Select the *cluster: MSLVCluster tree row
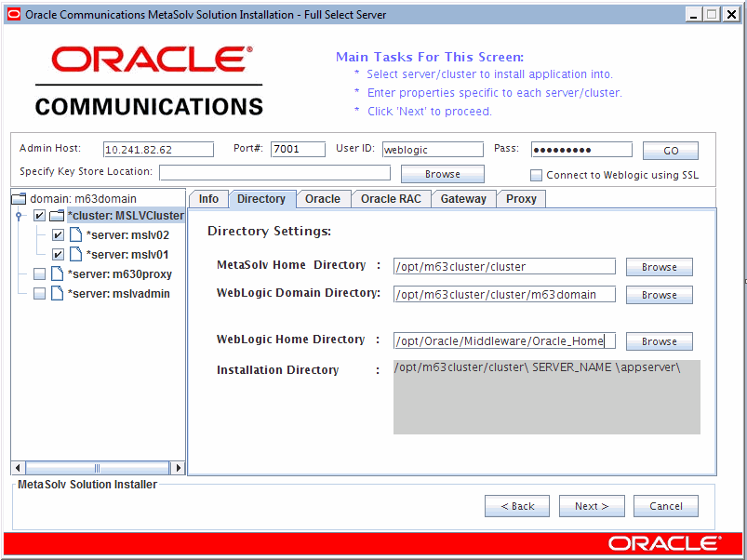 126,216
